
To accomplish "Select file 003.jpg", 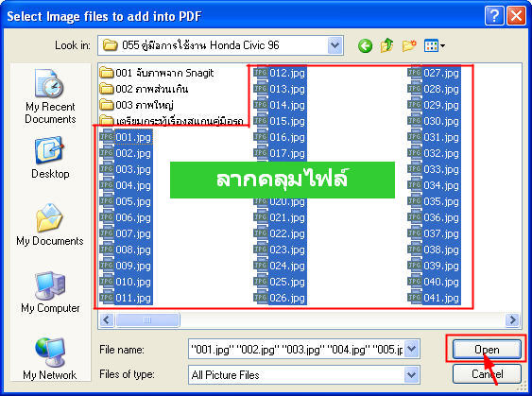I will [126, 169].
